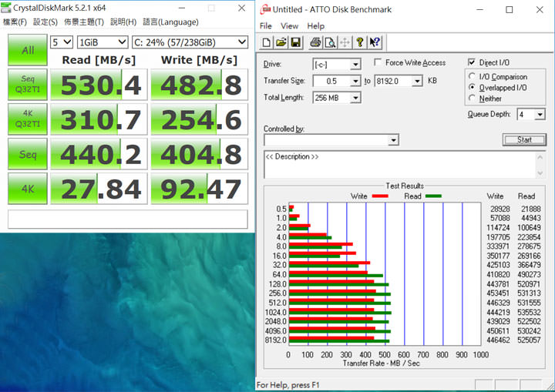Select the I/O Comparison radio button
The height and width of the screenshot is (392, 555).
tap(472, 77)
